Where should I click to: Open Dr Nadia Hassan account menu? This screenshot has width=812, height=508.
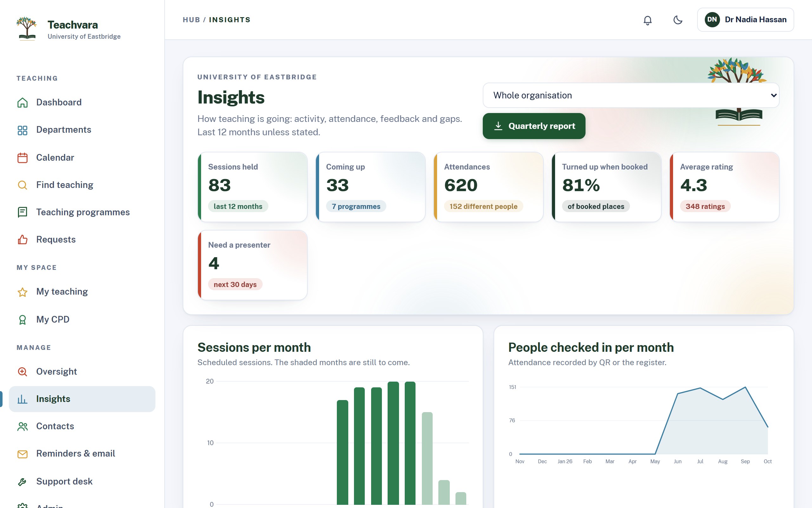(746, 20)
